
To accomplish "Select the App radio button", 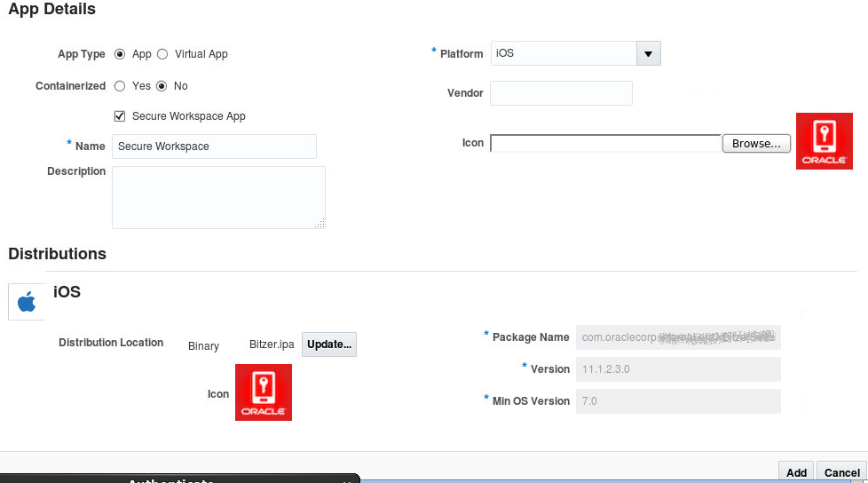I will click(120, 54).
